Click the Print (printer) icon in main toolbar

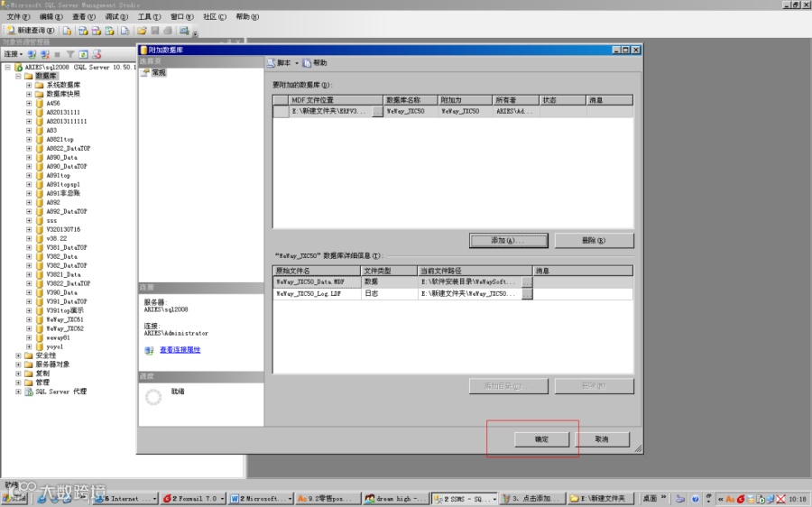click(168, 31)
